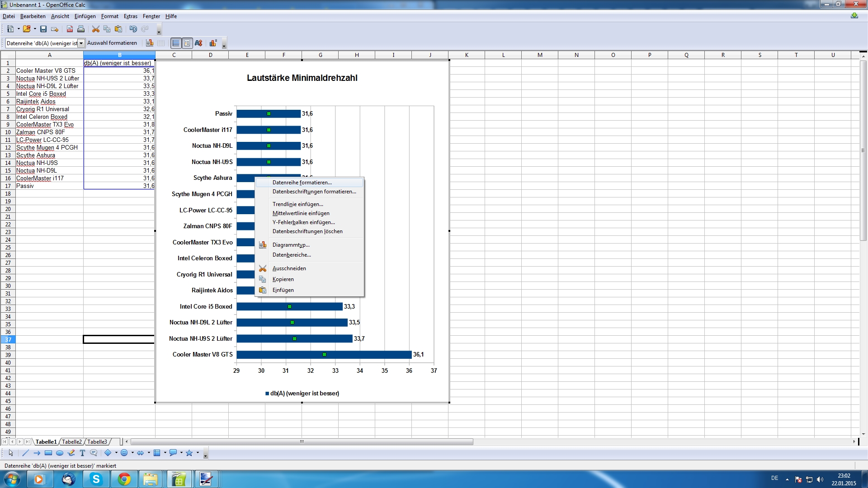This screenshot has height=488, width=868.
Task: Open the Extras menu
Action: coord(131,16)
